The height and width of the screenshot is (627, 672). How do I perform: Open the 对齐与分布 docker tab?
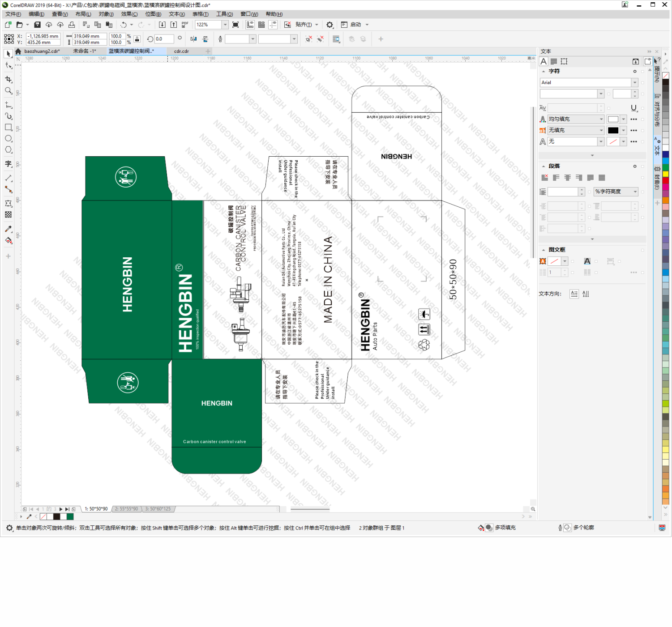(657, 111)
